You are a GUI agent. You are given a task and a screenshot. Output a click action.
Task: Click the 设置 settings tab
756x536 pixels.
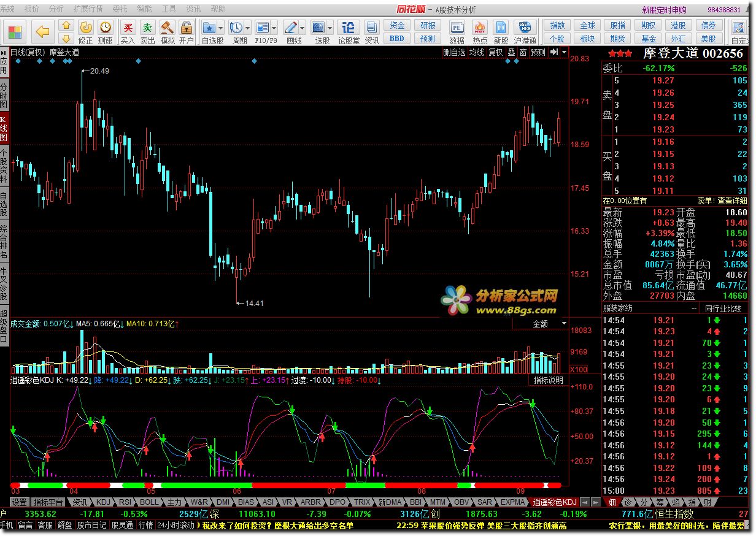pos(19,502)
